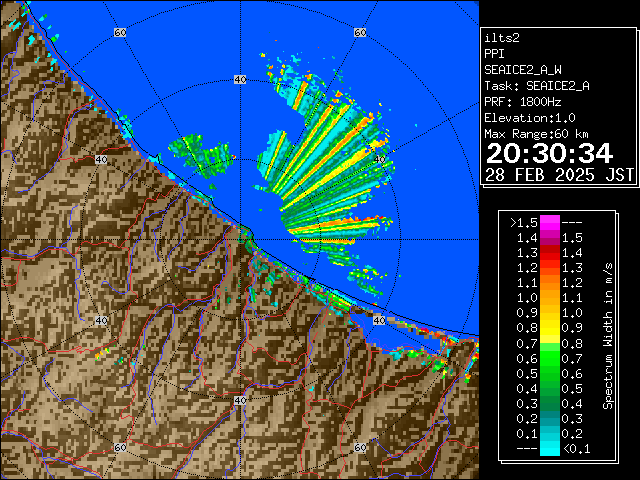Pick the teal legend band for 0.2–0.3
Viewport: 640px width, 480px height.
tap(550, 418)
